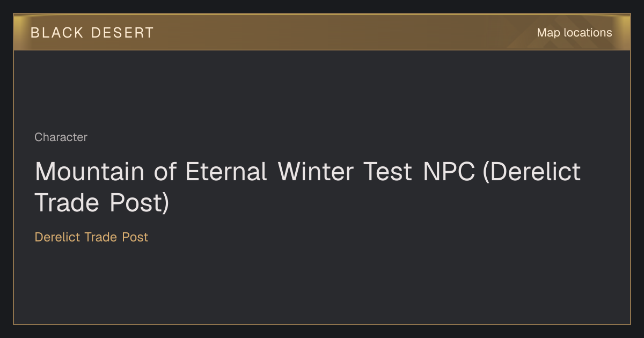
Task: Click '(Derelict' at the end of the heading's first line
Action: click(532, 173)
